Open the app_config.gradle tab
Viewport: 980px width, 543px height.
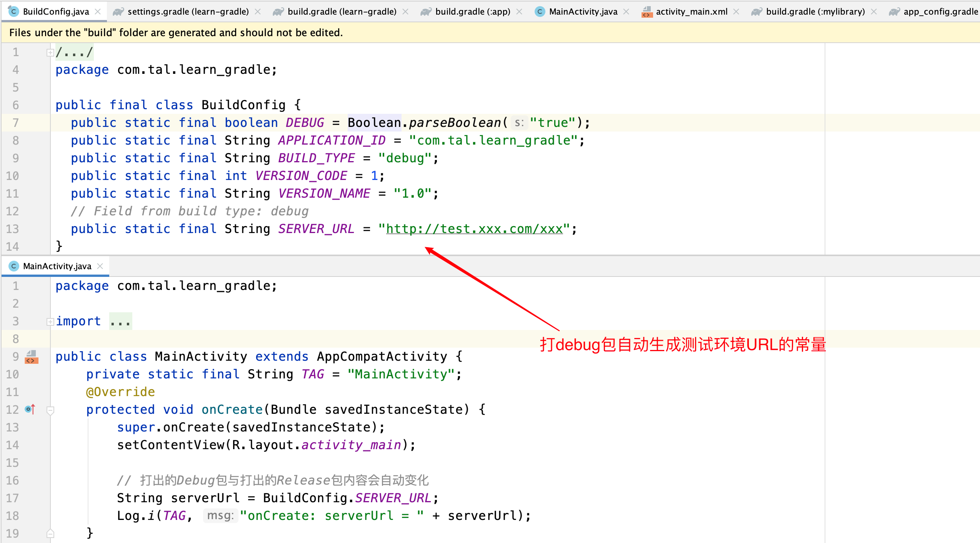click(x=940, y=12)
